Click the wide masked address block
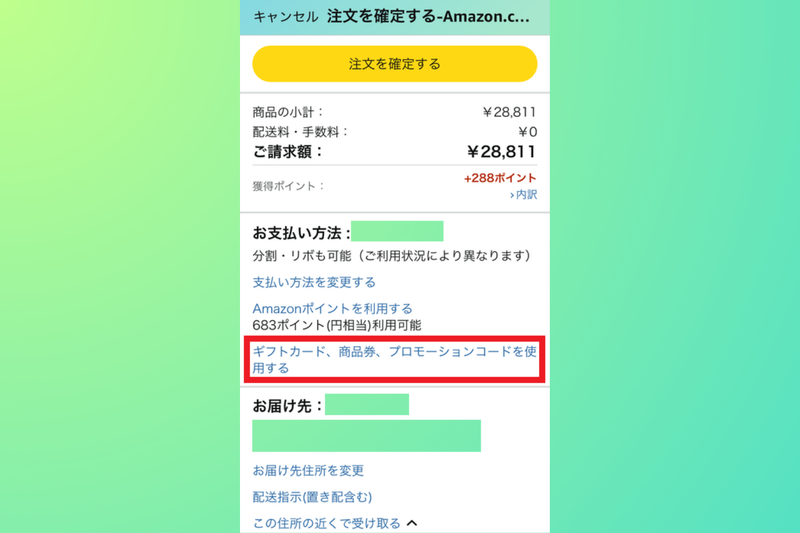This screenshot has width=800, height=533. (366, 436)
